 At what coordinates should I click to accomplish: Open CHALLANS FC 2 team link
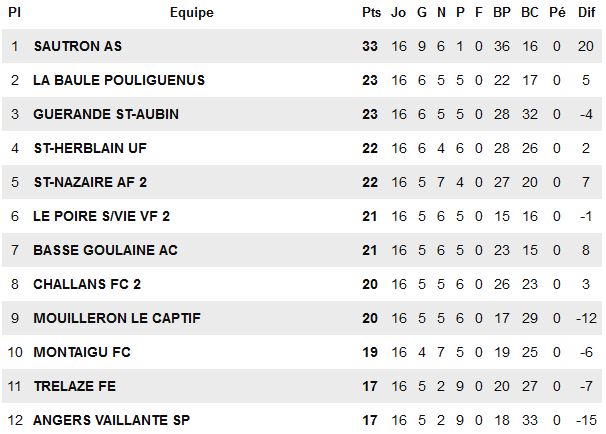[x=87, y=284]
